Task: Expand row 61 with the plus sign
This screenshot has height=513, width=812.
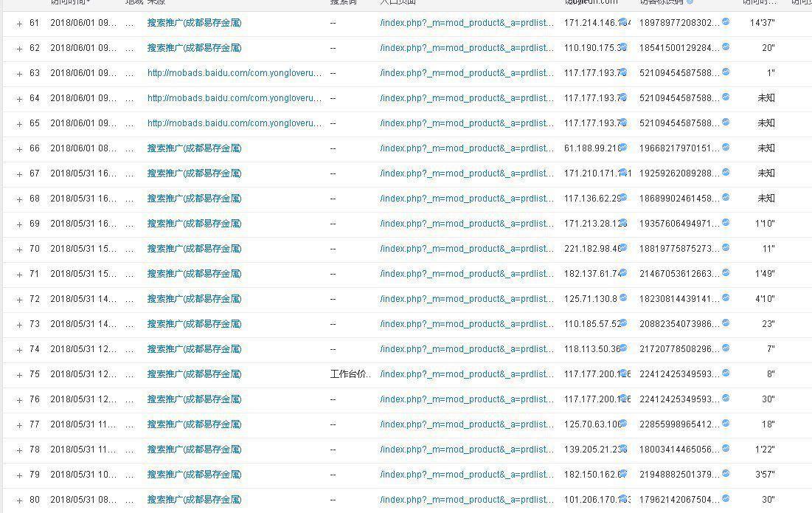Action: point(19,24)
